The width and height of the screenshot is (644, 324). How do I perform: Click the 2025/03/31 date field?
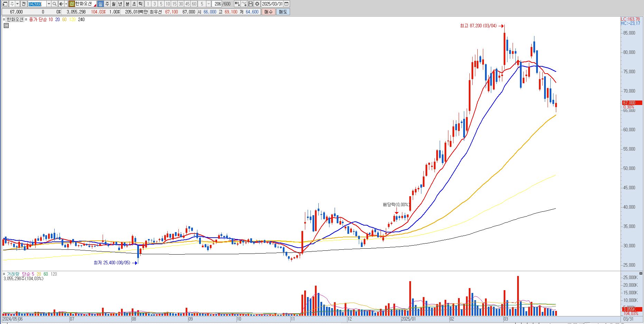(x=272, y=4)
